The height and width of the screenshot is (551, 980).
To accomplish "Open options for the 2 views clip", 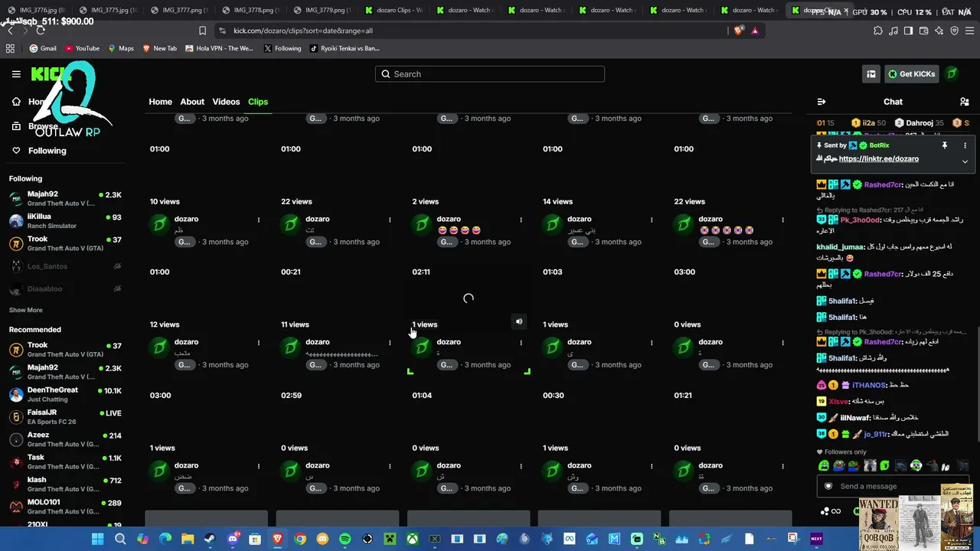I will (521, 220).
